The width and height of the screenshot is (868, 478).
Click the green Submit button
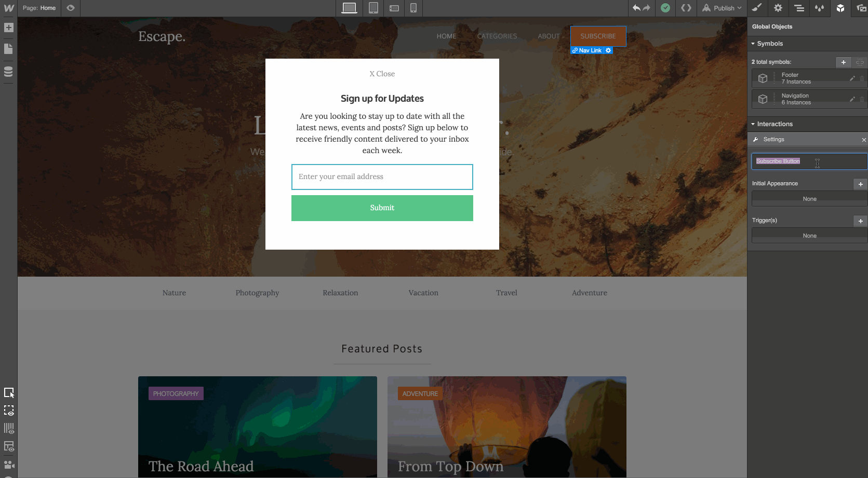click(x=382, y=208)
